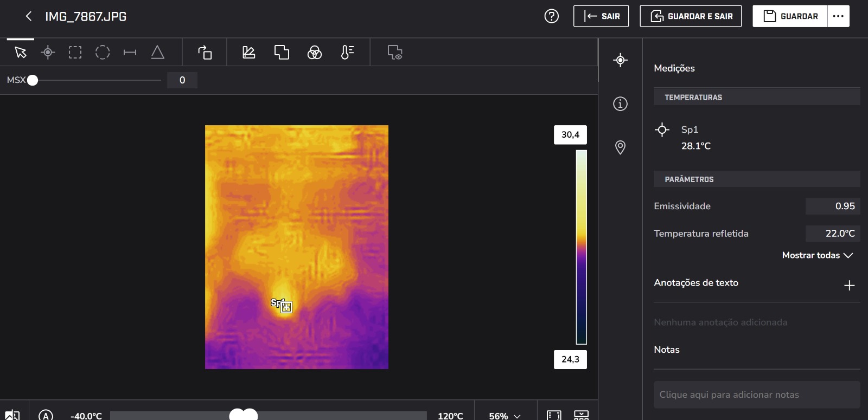The width and height of the screenshot is (868, 420).
Task: Click the rotate image icon
Action: pos(205,53)
